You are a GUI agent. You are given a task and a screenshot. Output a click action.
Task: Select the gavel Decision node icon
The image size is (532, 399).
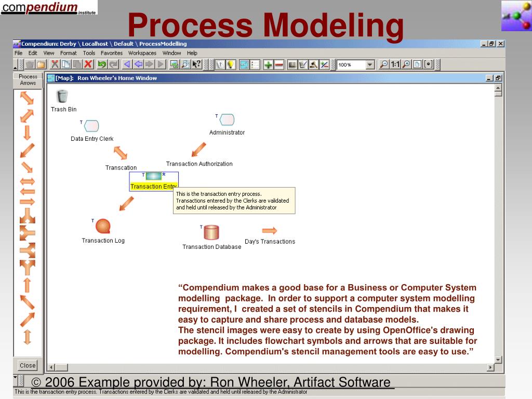(313, 64)
